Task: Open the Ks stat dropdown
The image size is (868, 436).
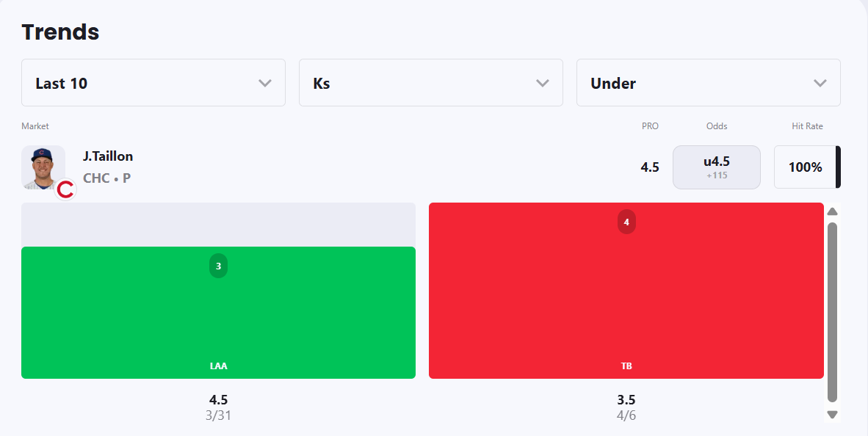Action: tap(430, 83)
